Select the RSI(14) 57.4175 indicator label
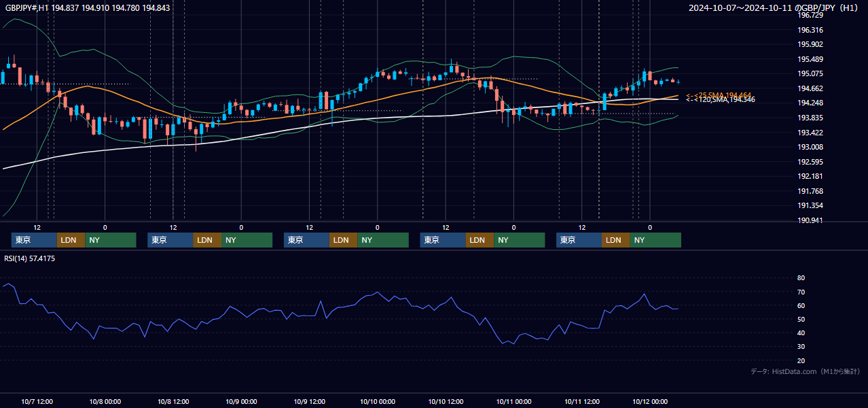868x408 pixels. point(30,258)
